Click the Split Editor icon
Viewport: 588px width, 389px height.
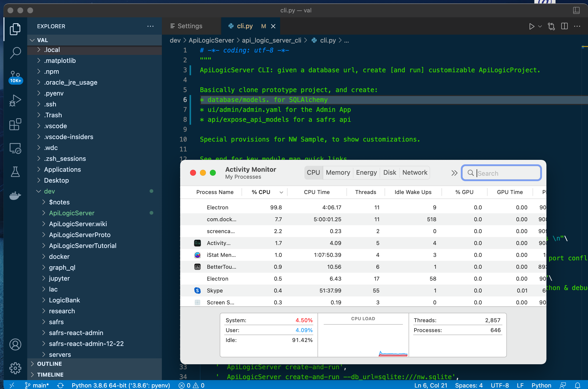[564, 26]
